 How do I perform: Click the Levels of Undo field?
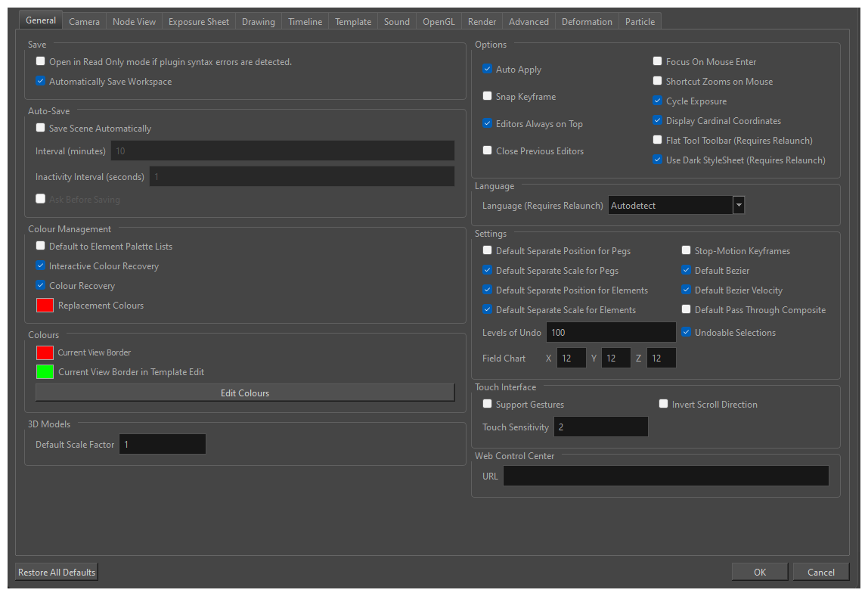tap(611, 332)
